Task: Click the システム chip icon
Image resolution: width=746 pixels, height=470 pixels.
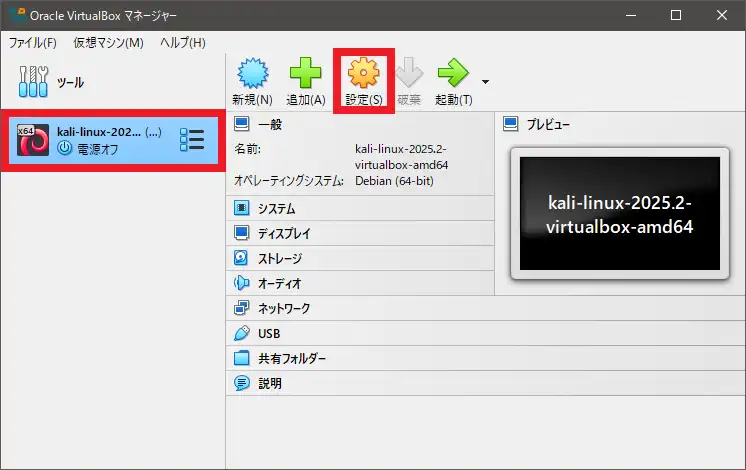Action: [x=242, y=208]
